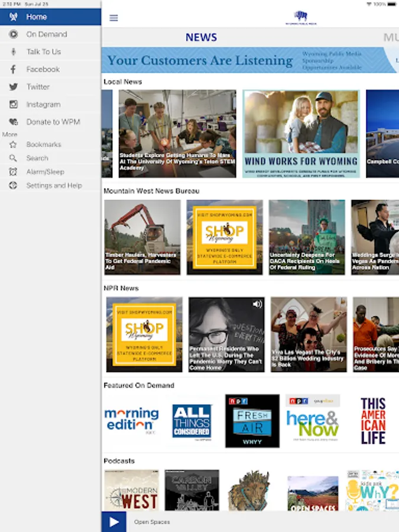Open the Twitter text link
Screen dimensions: 399x532
pos(38,87)
